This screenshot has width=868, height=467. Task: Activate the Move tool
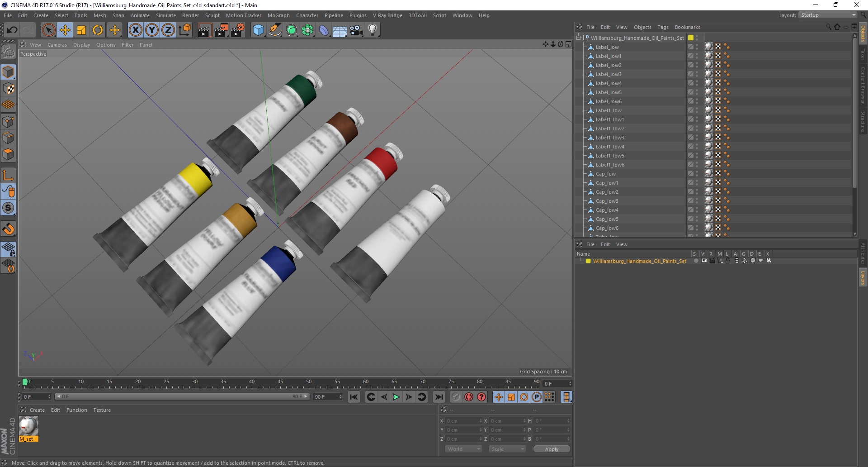tap(65, 30)
